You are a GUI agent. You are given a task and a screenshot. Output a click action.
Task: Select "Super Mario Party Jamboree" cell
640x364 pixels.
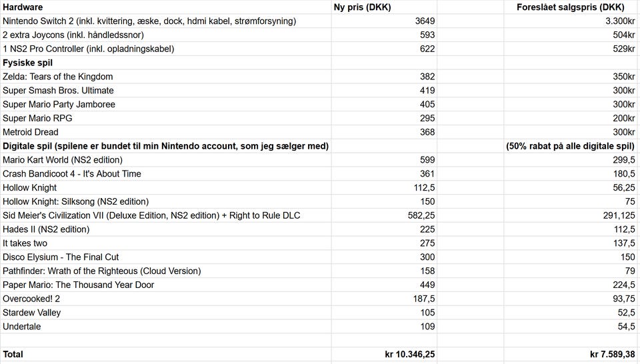tap(166, 104)
